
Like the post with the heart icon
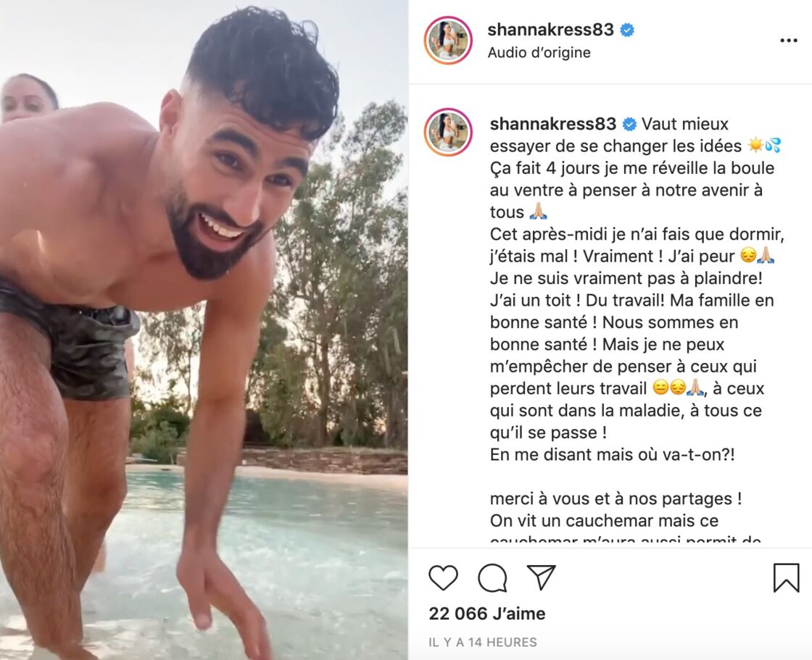tap(443, 577)
